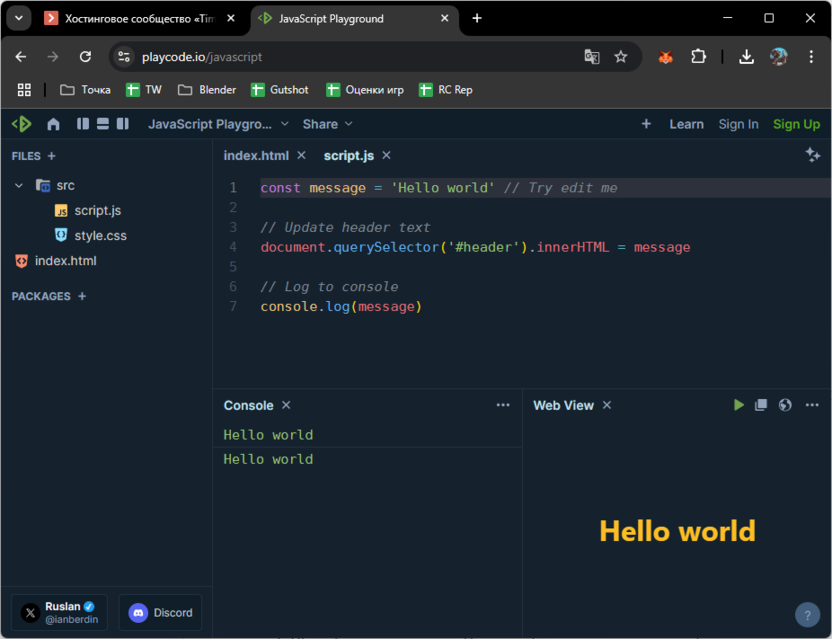Click the PlayCode logo icon
The image size is (832, 639).
click(21, 124)
